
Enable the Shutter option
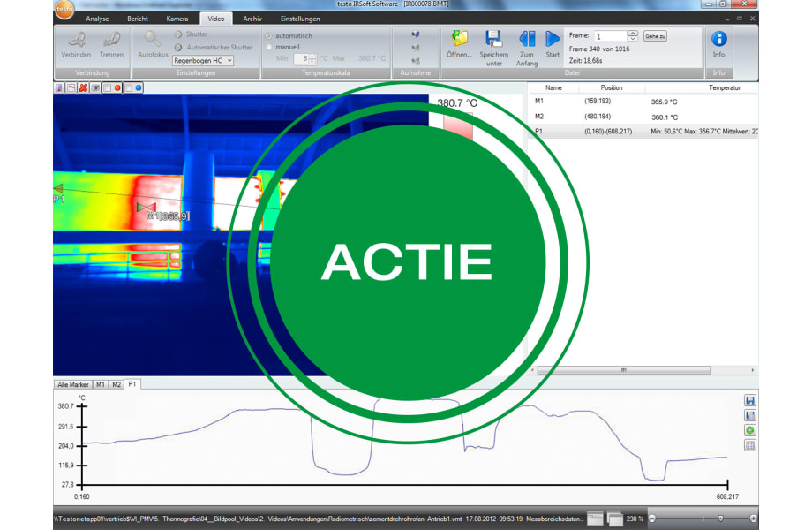pyautogui.click(x=179, y=34)
